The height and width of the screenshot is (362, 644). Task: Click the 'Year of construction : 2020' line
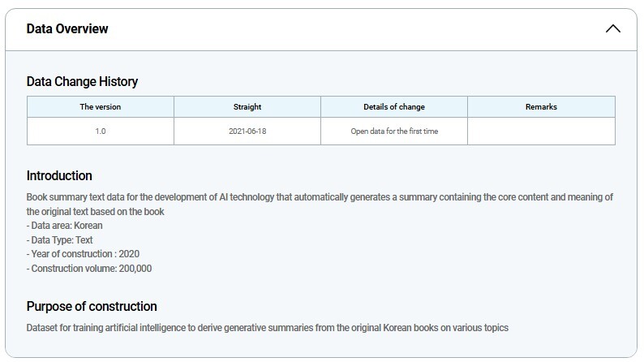(x=83, y=254)
